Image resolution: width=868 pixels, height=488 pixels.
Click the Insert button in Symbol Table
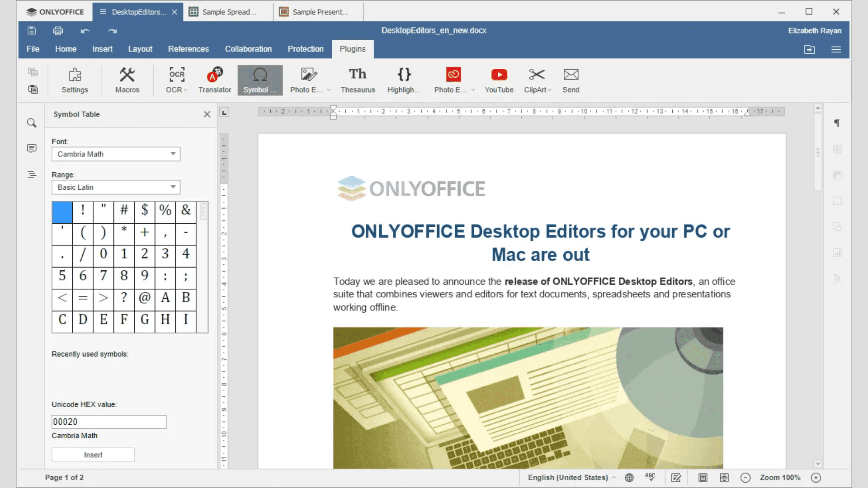[93, 455]
